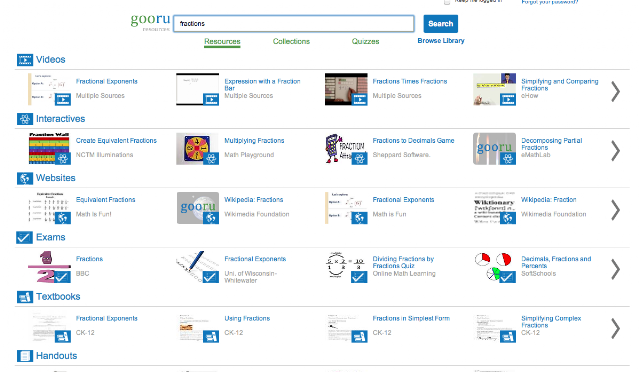Show next Interactives results with arrow

coord(616,151)
